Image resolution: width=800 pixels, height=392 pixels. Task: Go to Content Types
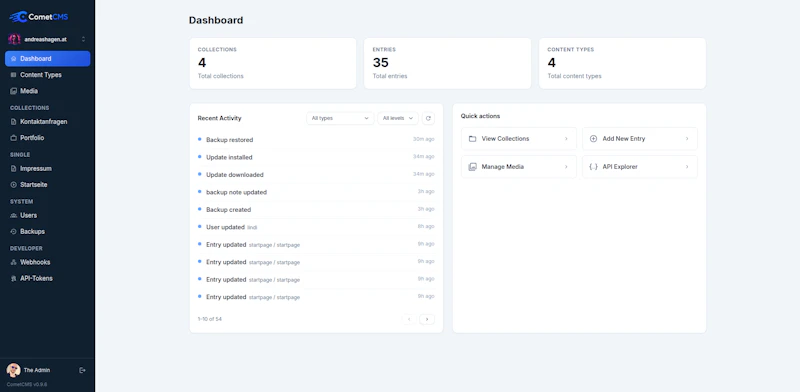pos(47,75)
